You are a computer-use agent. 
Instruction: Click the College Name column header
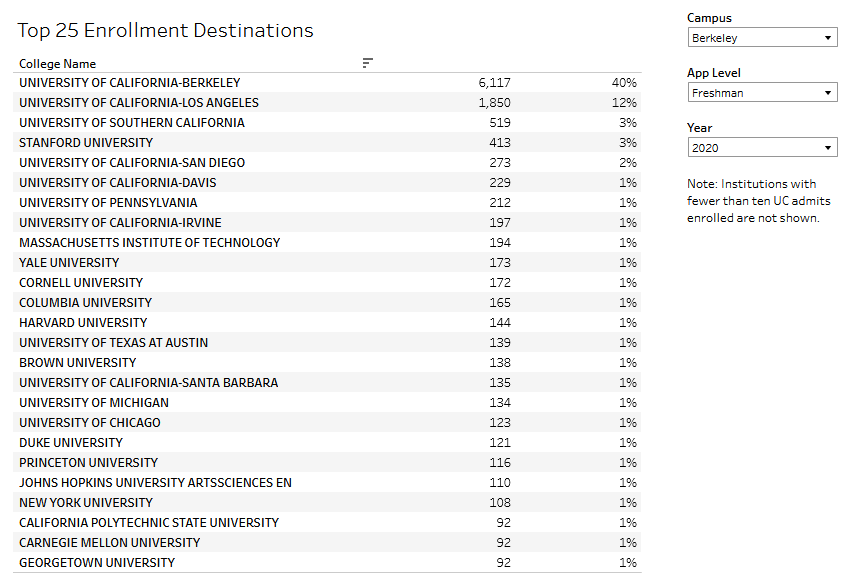coord(58,64)
